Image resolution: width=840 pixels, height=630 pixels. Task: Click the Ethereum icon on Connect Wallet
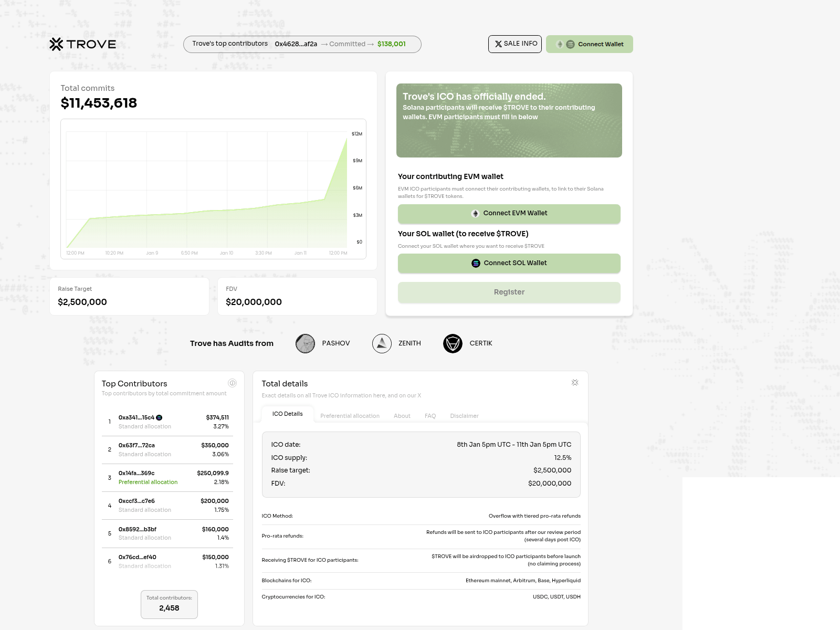(560, 44)
